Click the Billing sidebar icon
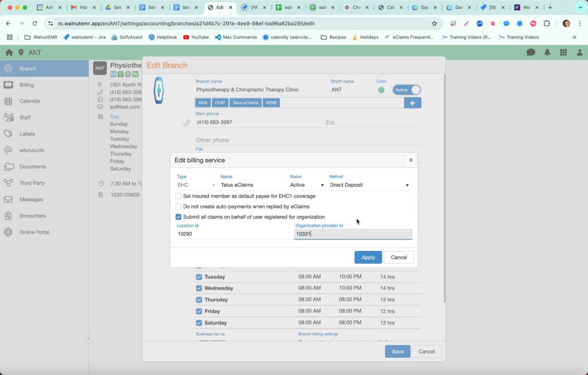The width and height of the screenshot is (588, 375). click(8, 85)
